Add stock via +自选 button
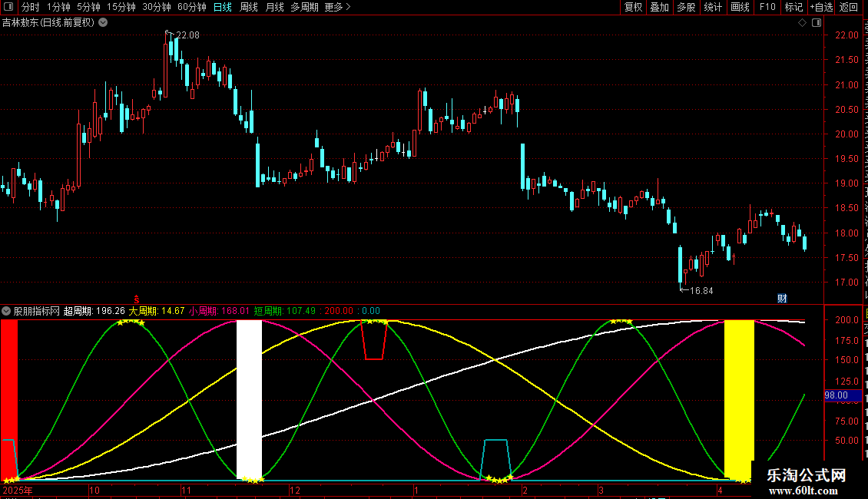The width and height of the screenshot is (868, 499). coord(821,7)
